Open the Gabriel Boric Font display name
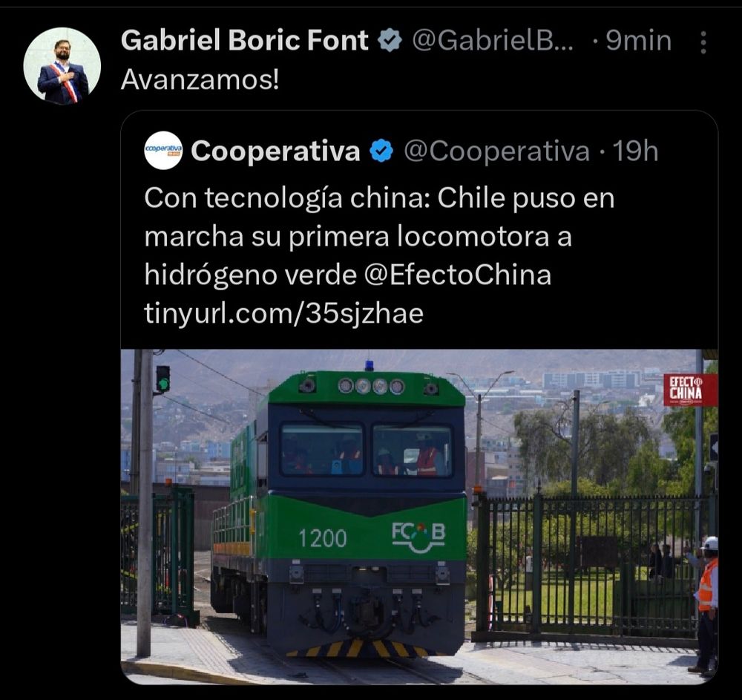742x700 pixels. pos(245,40)
